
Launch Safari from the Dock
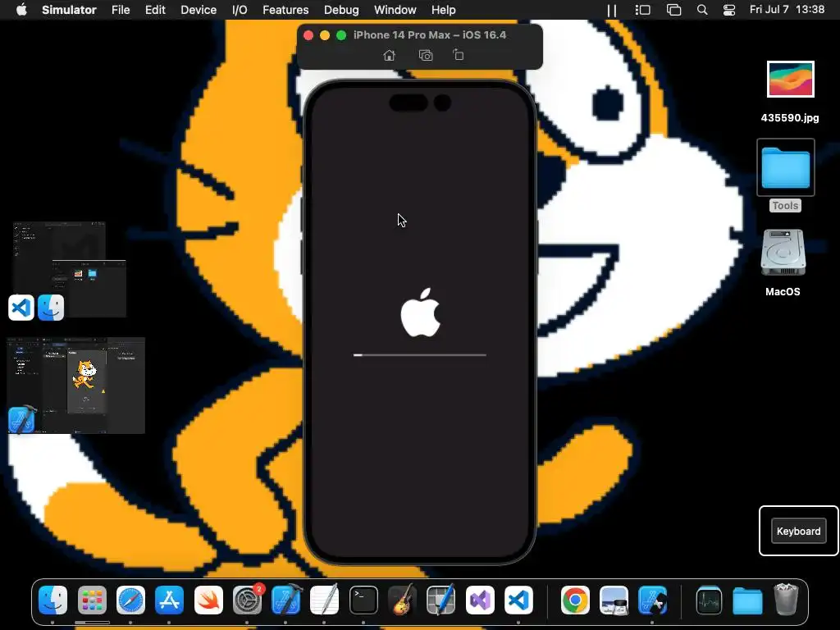click(x=130, y=600)
